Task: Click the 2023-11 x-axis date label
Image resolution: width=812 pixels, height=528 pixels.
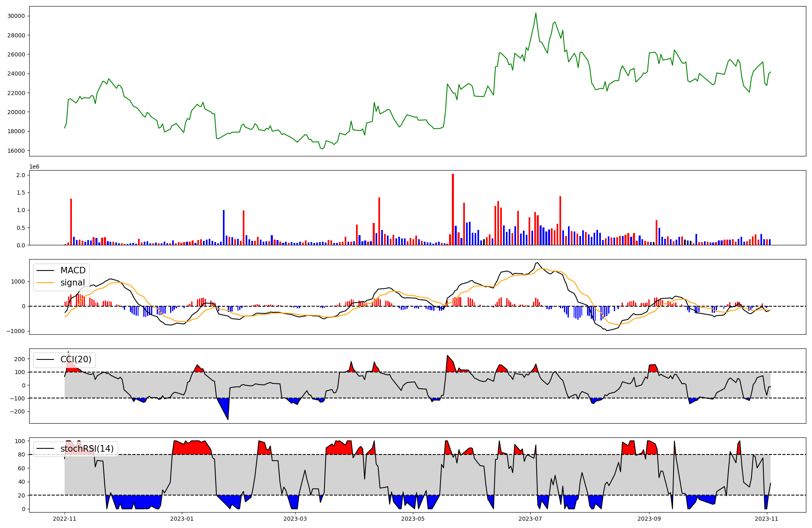Action: [766, 519]
